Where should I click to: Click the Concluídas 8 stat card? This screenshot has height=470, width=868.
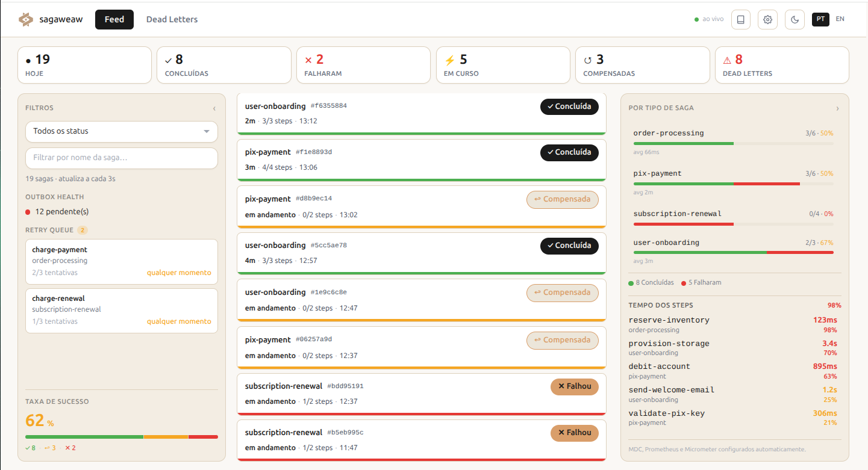(x=224, y=65)
